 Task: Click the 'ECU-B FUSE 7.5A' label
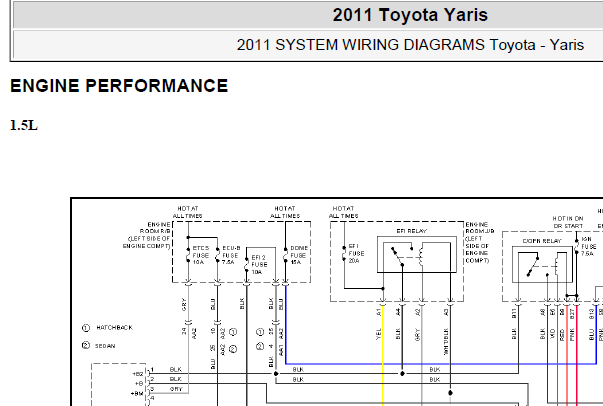click(231, 255)
